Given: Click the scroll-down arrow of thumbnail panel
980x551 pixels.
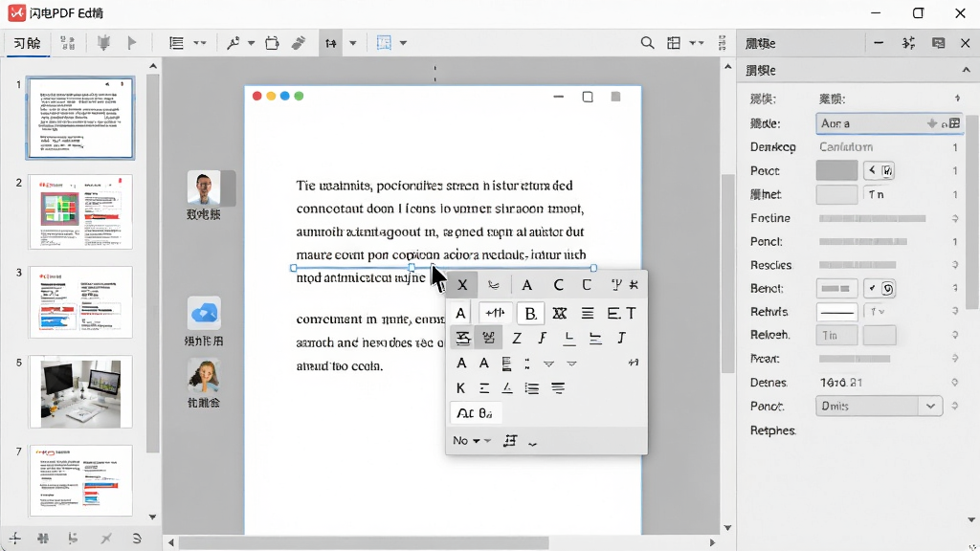Looking at the screenshot, I should click(152, 518).
